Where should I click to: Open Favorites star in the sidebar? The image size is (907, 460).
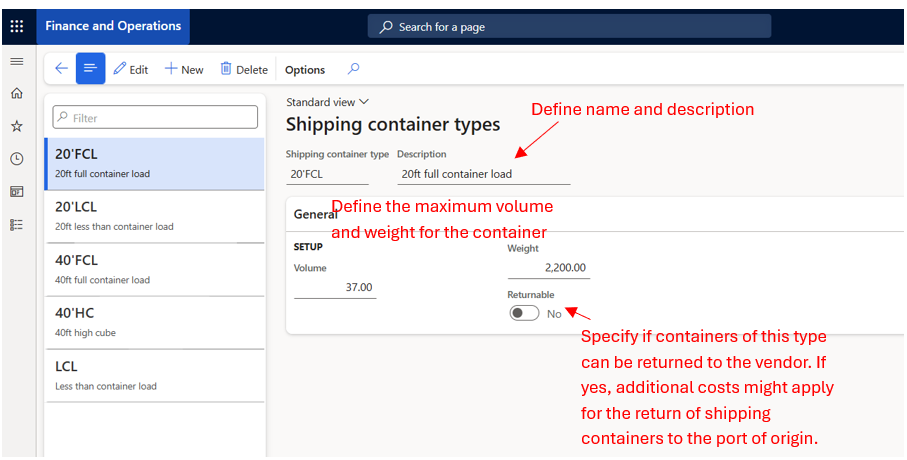click(17, 126)
